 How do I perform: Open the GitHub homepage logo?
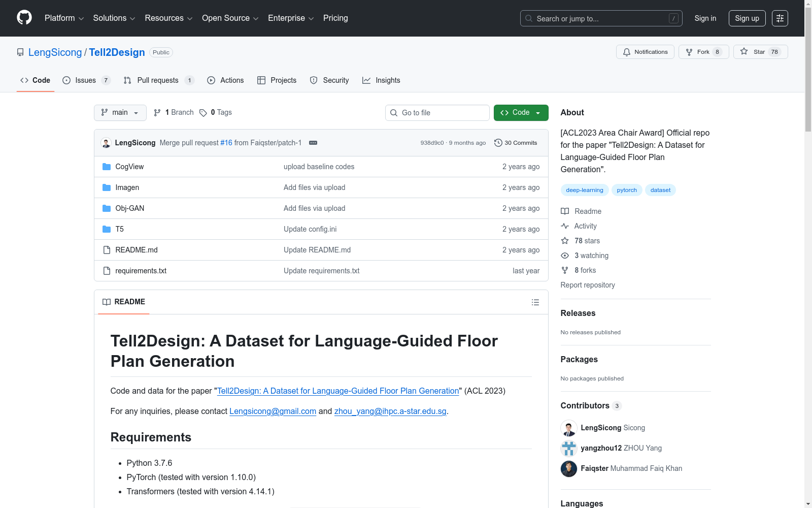24,18
